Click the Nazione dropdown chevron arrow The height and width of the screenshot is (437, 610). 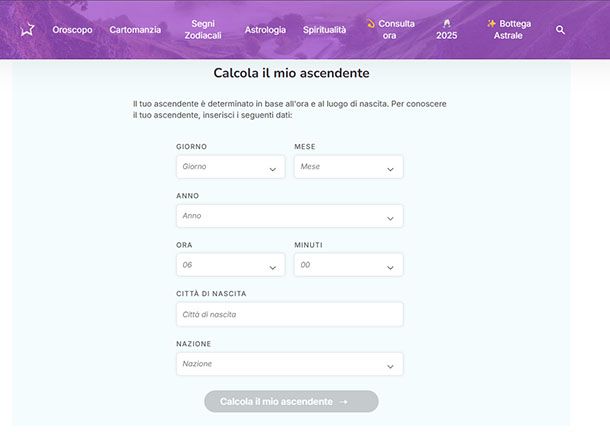click(390, 366)
